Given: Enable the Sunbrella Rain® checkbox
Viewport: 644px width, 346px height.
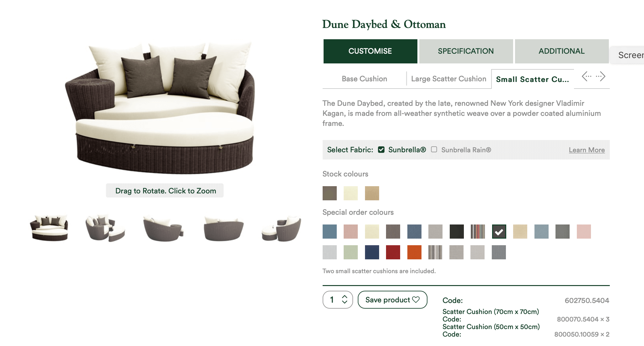Looking at the screenshot, I should click(434, 149).
